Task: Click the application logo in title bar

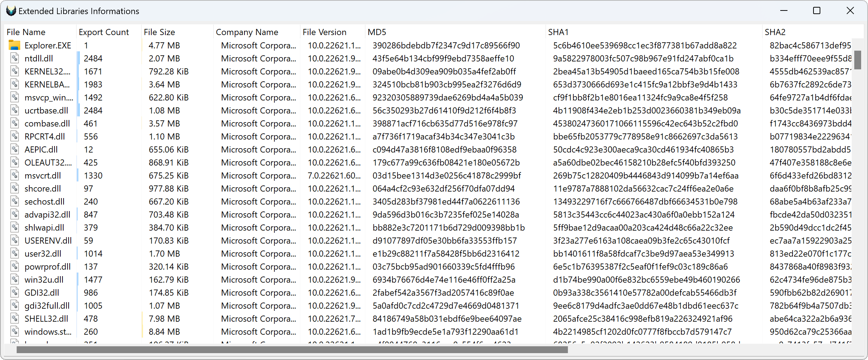Action: [x=11, y=11]
